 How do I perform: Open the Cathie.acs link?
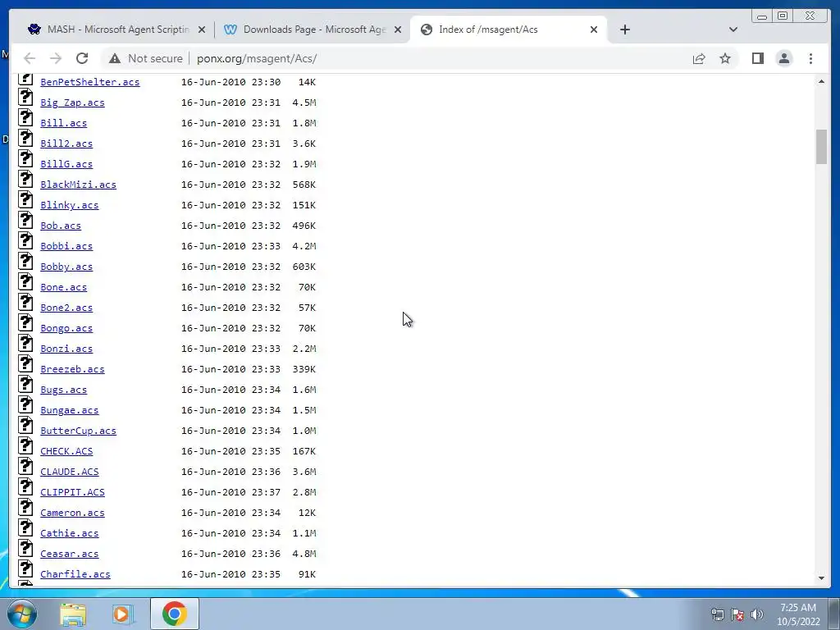69,533
